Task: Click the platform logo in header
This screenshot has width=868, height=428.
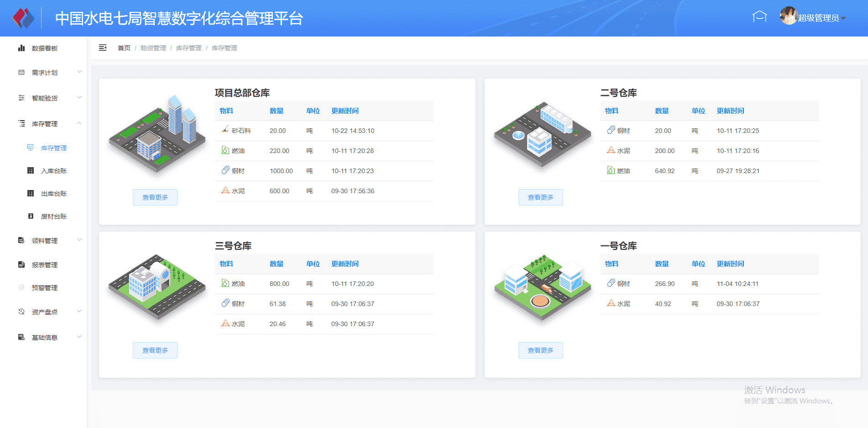Action: [x=23, y=18]
